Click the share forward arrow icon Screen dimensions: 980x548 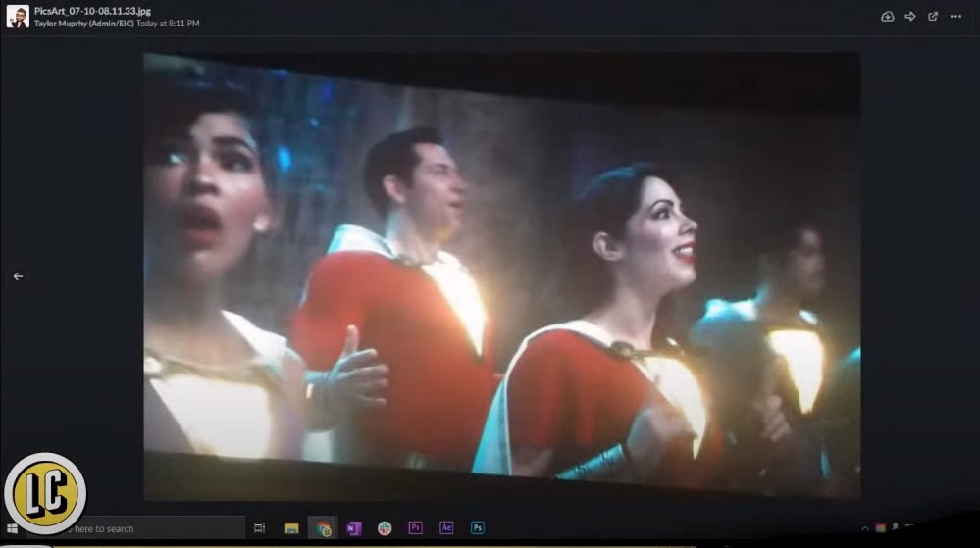click(x=910, y=17)
